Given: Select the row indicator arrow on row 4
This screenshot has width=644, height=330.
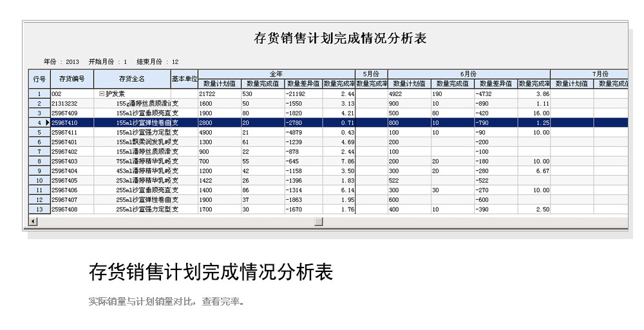Looking at the screenshot, I should point(48,122).
